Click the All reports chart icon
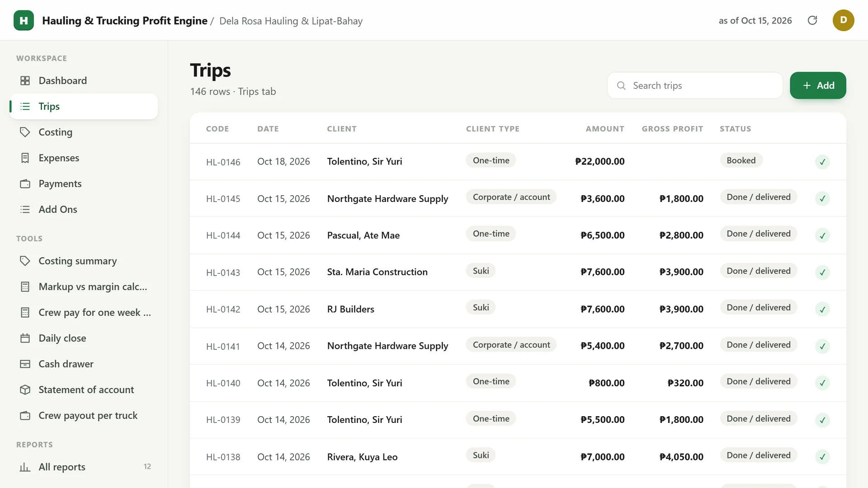 click(25, 467)
